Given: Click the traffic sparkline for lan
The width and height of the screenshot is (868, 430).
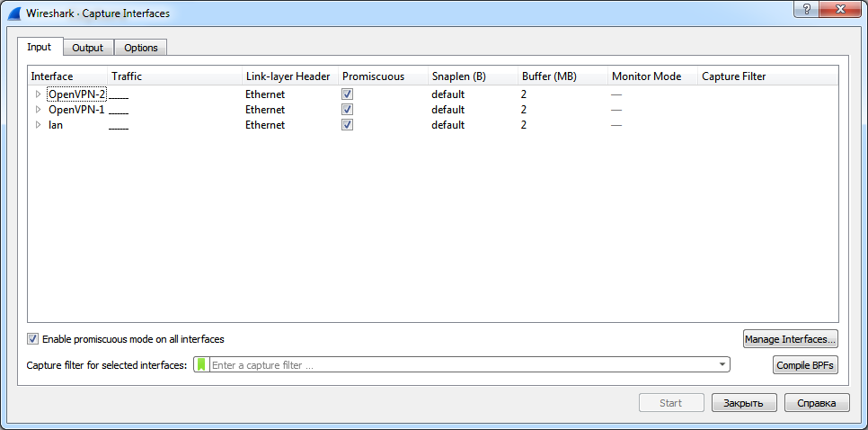Looking at the screenshot, I should (119, 128).
